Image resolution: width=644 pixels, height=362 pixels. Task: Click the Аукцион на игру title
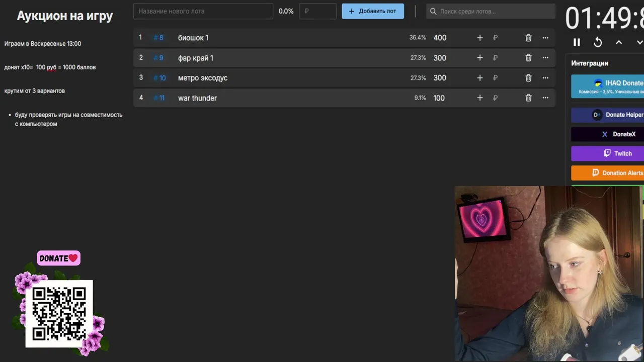click(x=65, y=16)
